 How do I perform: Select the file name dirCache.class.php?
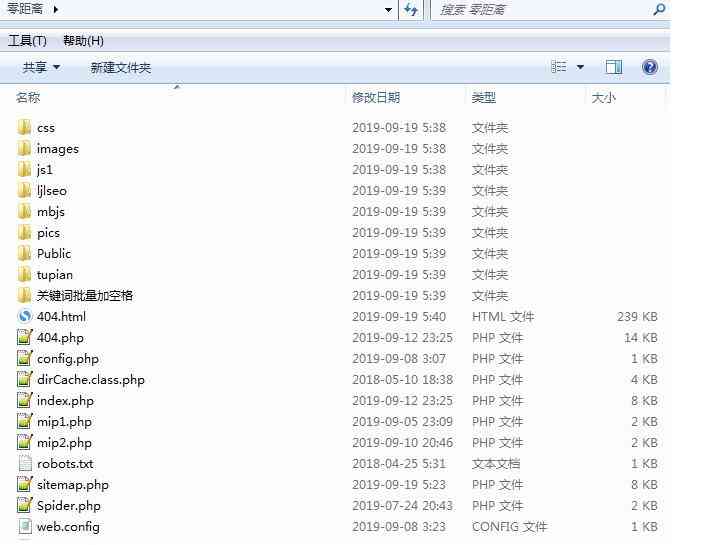click(x=91, y=379)
